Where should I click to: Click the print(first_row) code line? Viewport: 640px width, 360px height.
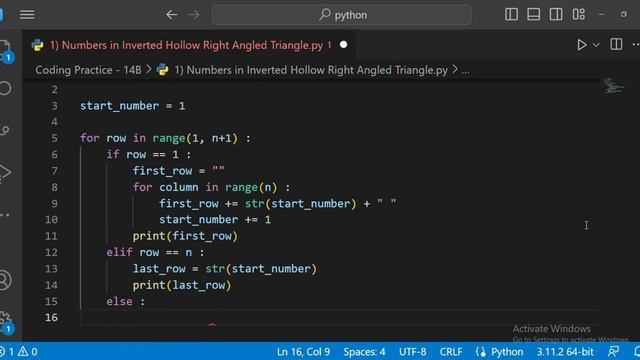[185, 236]
